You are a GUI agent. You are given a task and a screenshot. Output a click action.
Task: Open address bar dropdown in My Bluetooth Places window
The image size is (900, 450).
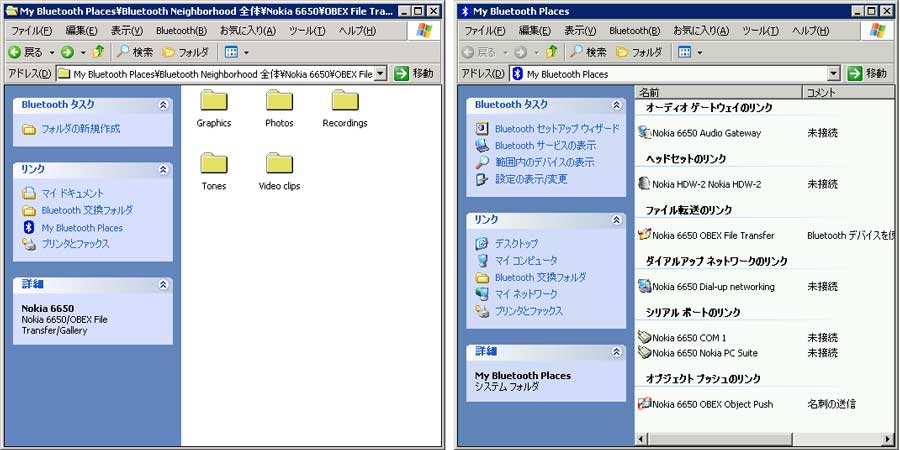[833, 74]
